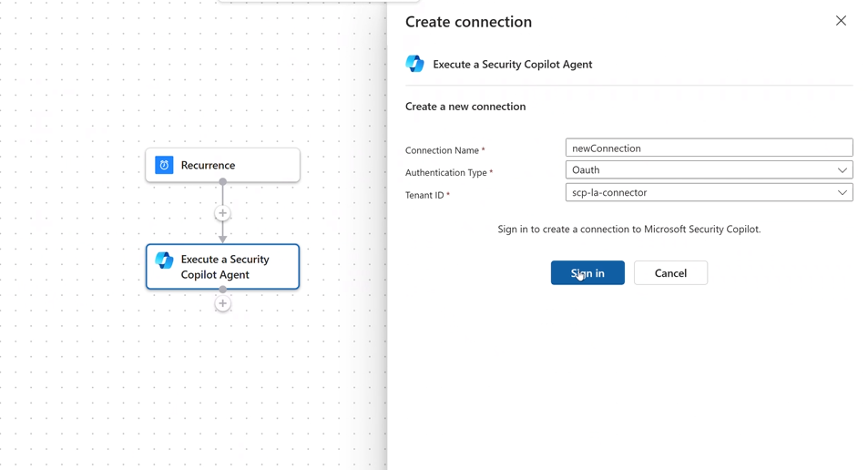Viewport: 868px width, 470px height.
Task: Click the 'Execute a Security Copilot Agent' panel title
Action: 513,65
